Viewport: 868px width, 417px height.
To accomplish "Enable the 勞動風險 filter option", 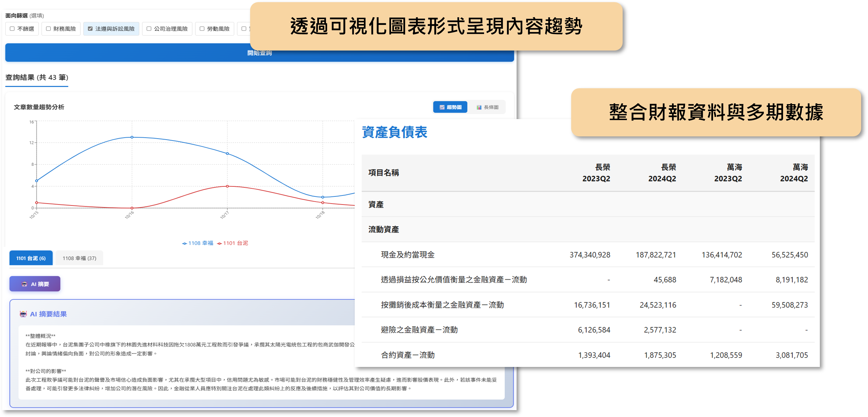I will coord(202,29).
